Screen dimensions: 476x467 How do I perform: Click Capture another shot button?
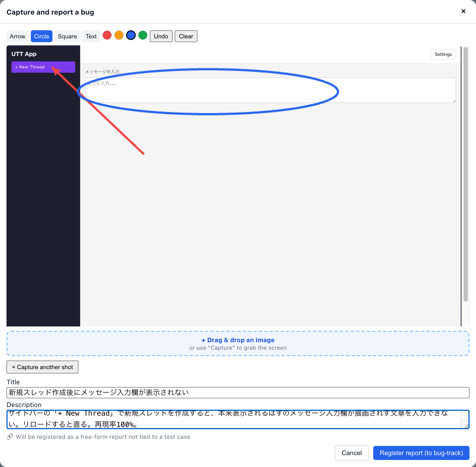point(42,367)
